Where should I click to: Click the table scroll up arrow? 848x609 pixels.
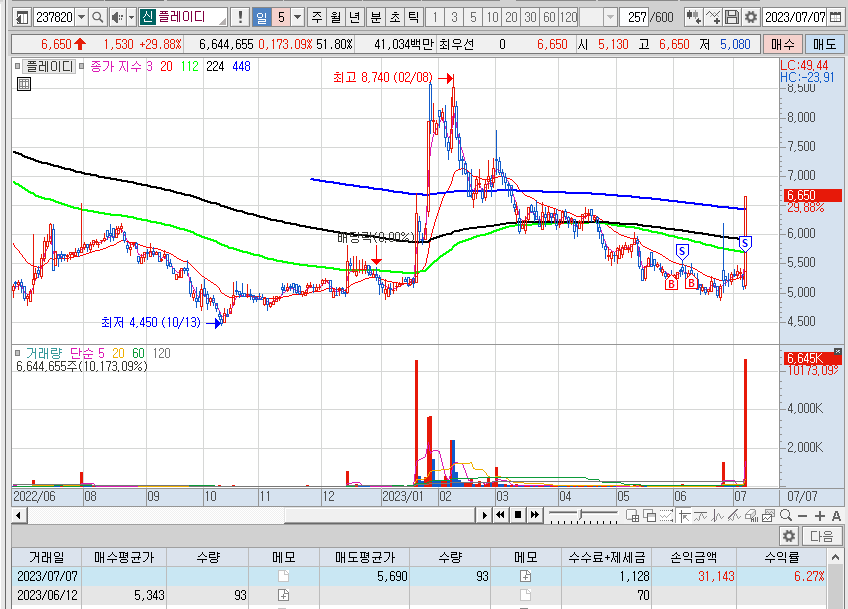pos(835,557)
